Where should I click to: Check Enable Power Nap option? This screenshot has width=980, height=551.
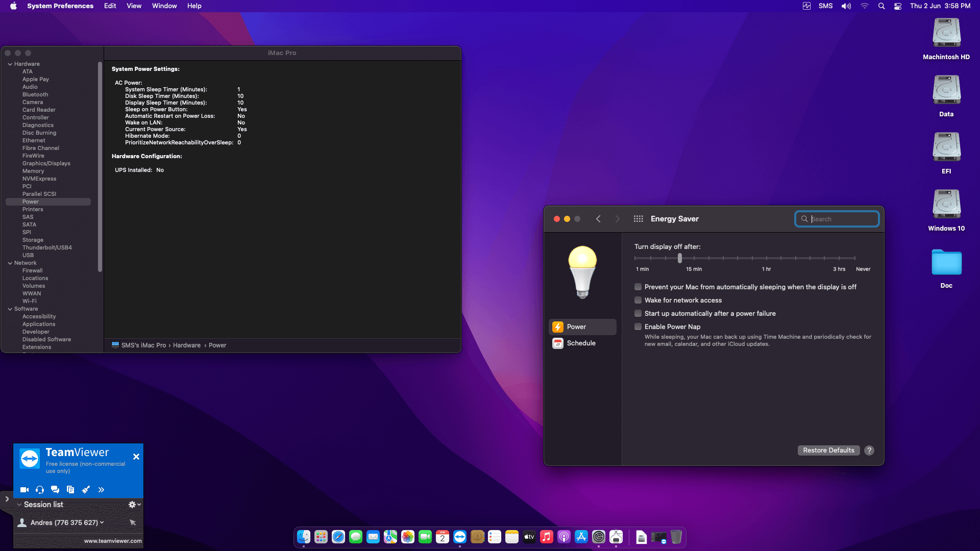pyautogui.click(x=638, y=327)
